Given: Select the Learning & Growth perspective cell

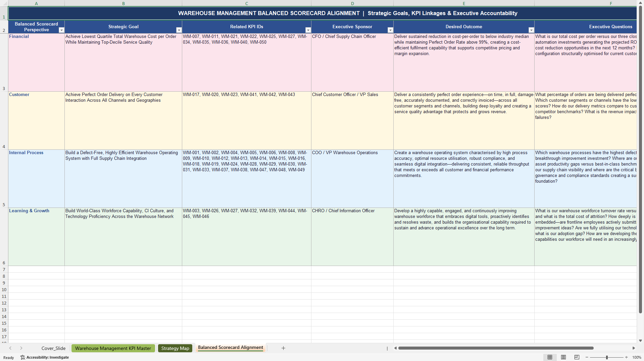Looking at the screenshot, I should click(36, 237).
